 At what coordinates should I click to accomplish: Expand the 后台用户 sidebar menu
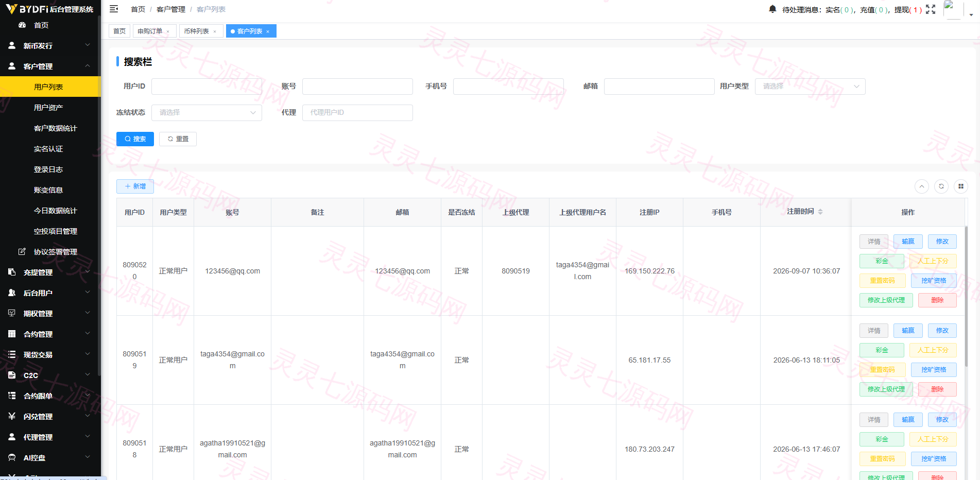[50, 293]
